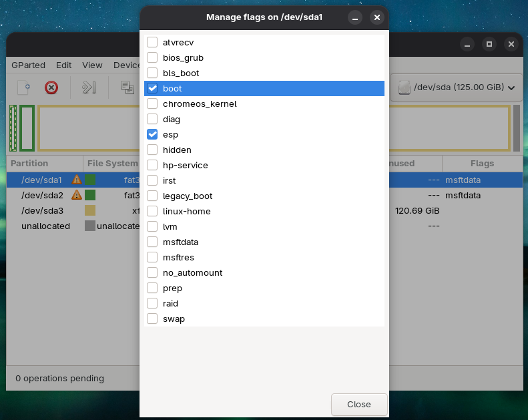The image size is (528, 420).
Task: Click the Flags column header
Action: [481, 163]
